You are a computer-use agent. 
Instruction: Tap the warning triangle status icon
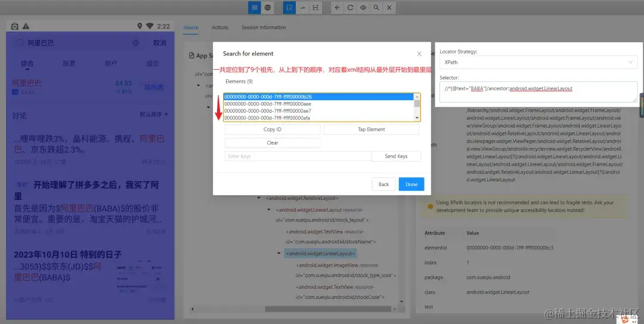coord(26,26)
